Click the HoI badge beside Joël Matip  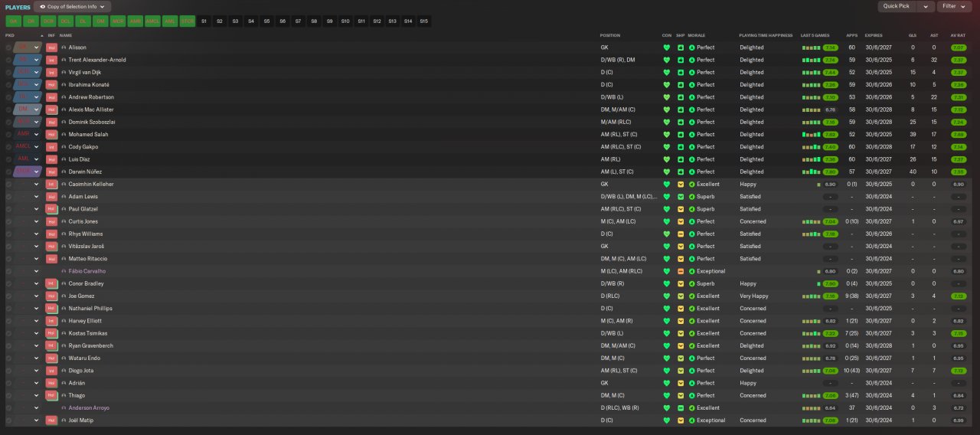click(51, 420)
